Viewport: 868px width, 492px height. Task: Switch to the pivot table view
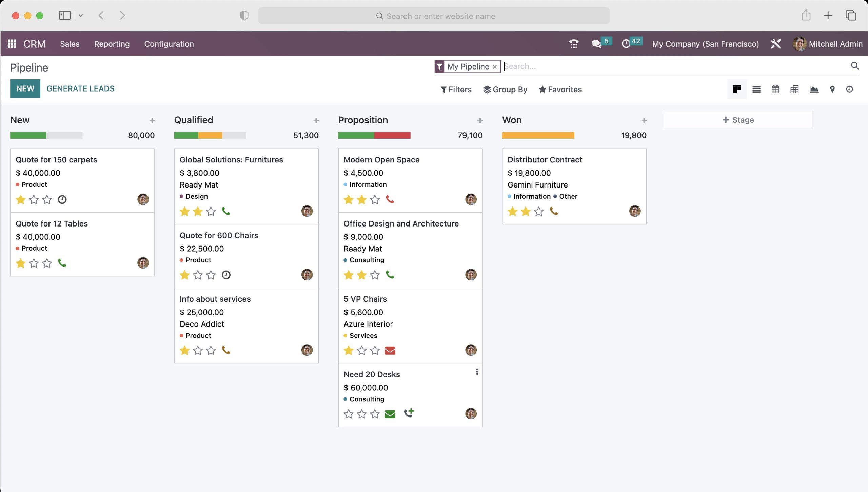[x=794, y=90]
